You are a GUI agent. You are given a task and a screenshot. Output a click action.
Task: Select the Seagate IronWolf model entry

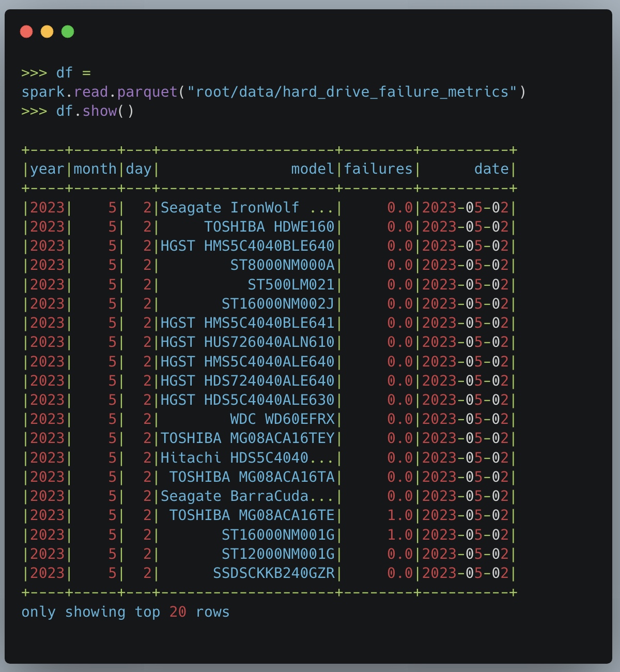[247, 208]
